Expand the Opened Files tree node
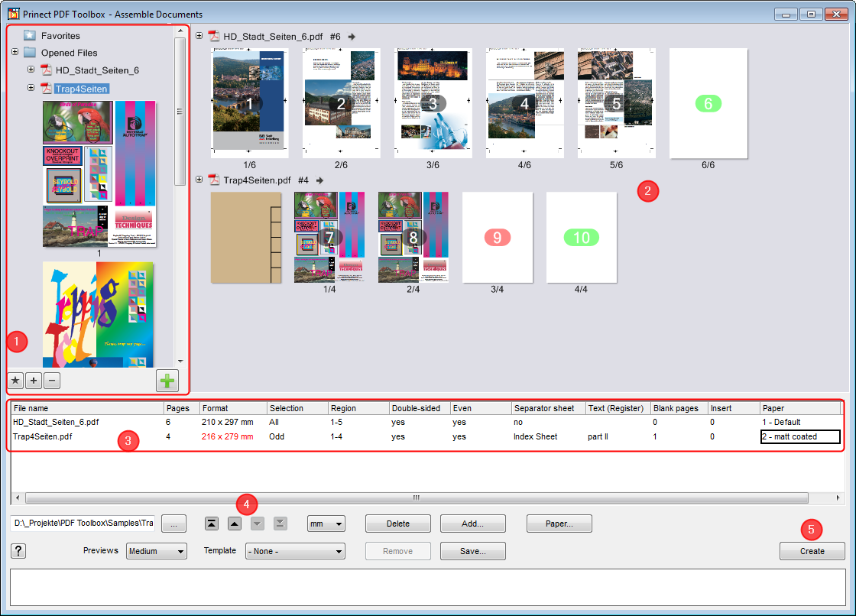This screenshot has width=856, height=616. coord(15,52)
